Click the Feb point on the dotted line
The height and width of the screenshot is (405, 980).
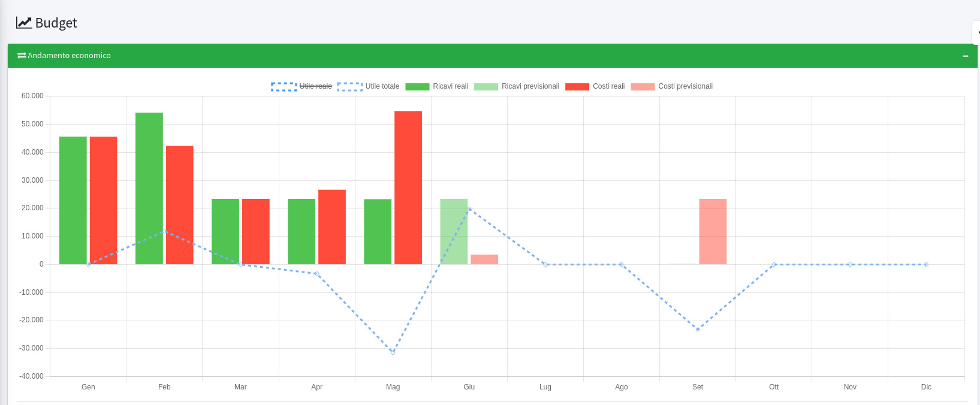point(164,231)
